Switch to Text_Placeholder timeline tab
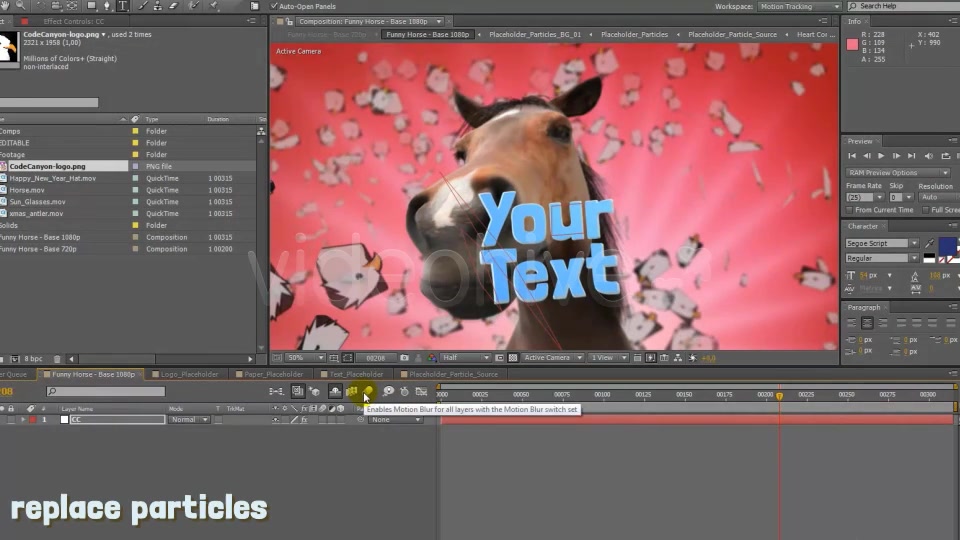 pyautogui.click(x=356, y=374)
